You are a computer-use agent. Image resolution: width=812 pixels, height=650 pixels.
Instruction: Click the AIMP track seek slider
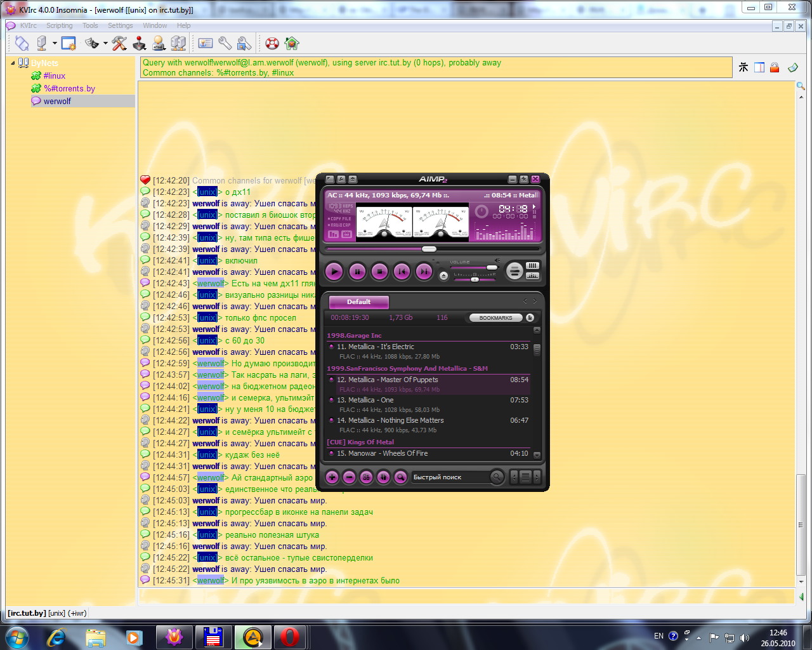432,249
